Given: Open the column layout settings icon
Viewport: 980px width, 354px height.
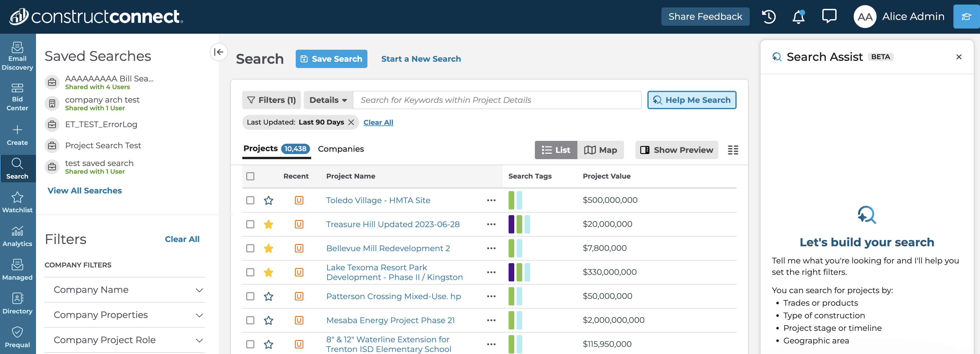Looking at the screenshot, I should click(x=733, y=150).
